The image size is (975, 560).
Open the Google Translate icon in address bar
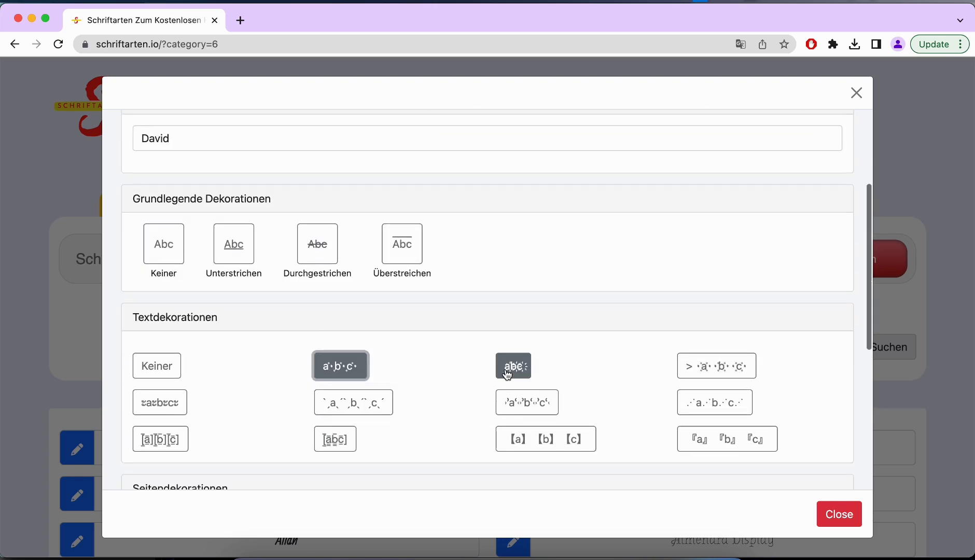[741, 44]
